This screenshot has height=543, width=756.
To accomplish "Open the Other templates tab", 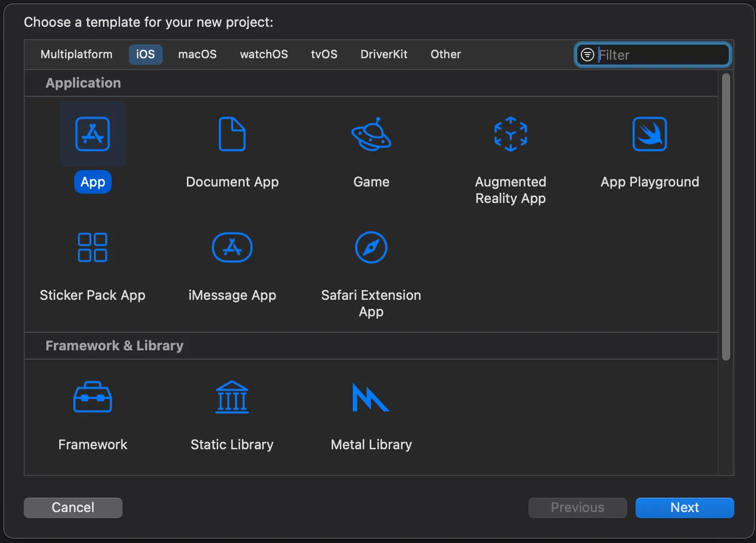I will (x=446, y=54).
